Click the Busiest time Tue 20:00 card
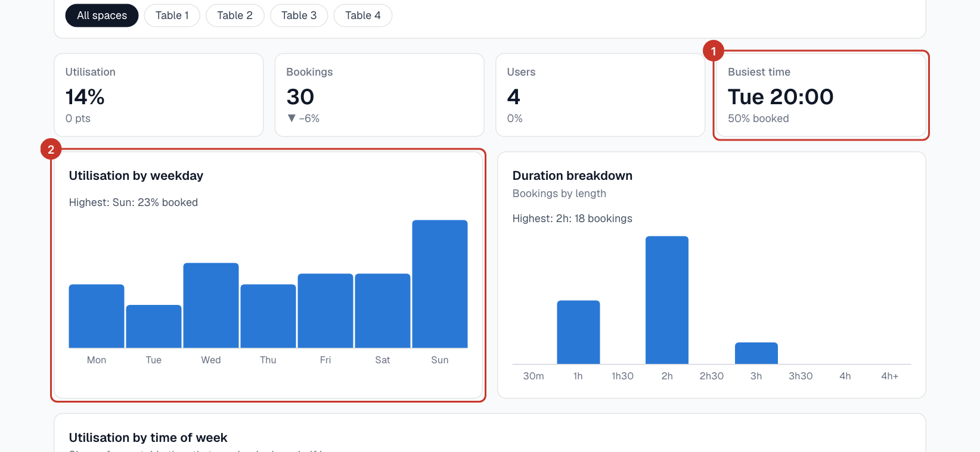Image resolution: width=980 pixels, height=452 pixels. click(x=821, y=95)
